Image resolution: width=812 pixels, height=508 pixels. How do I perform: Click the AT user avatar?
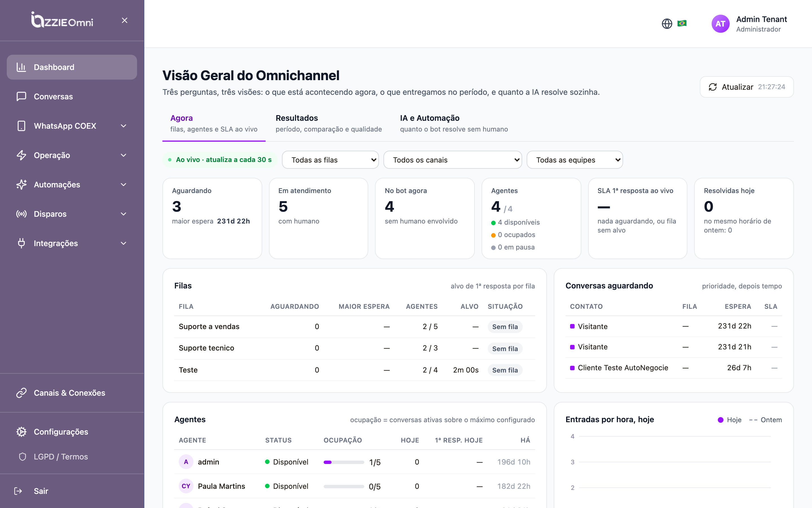tap(720, 23)
